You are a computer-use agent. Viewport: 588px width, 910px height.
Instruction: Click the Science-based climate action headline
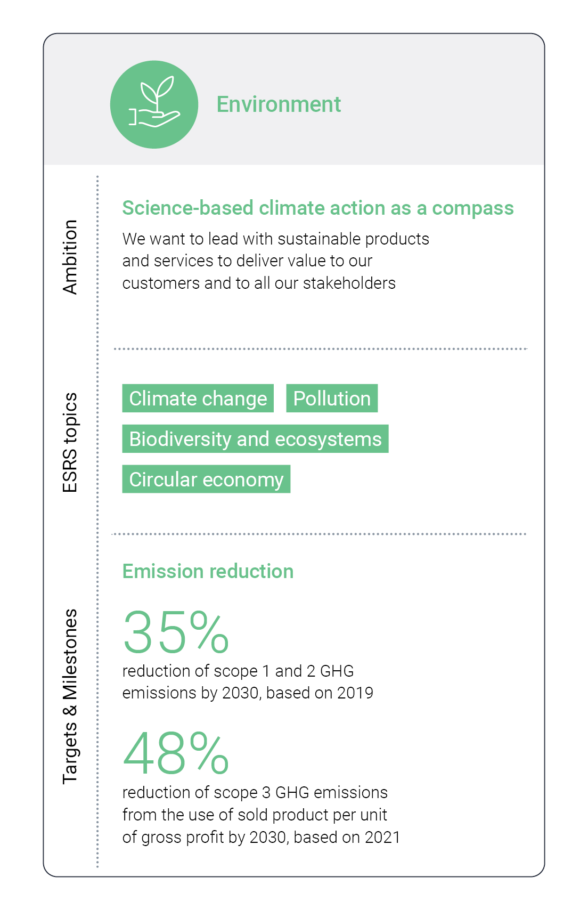tap(317, 208)
